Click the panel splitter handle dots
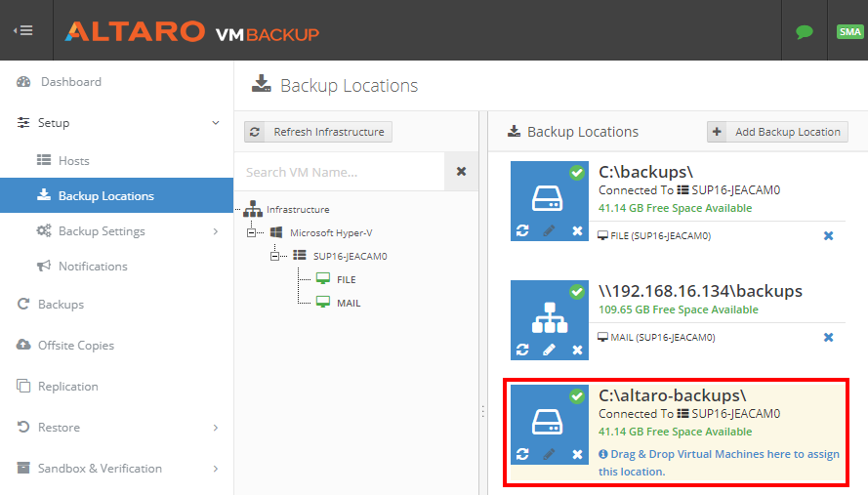The width and height of the screenshot is (868, 495). 482,411
